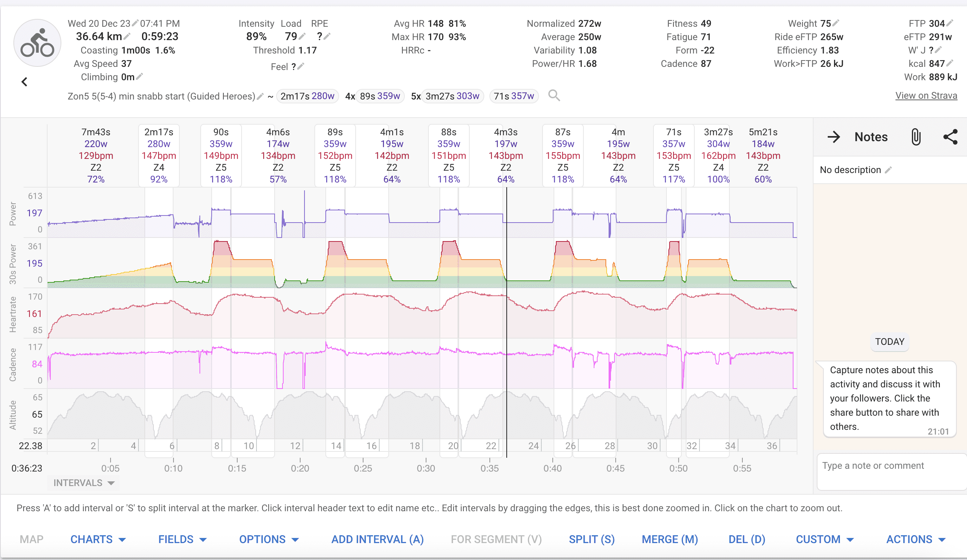The width and height of the screenshot is (967, 560).
Task: Edit the Weight pencil icon
Action: [x=836, y=23]
